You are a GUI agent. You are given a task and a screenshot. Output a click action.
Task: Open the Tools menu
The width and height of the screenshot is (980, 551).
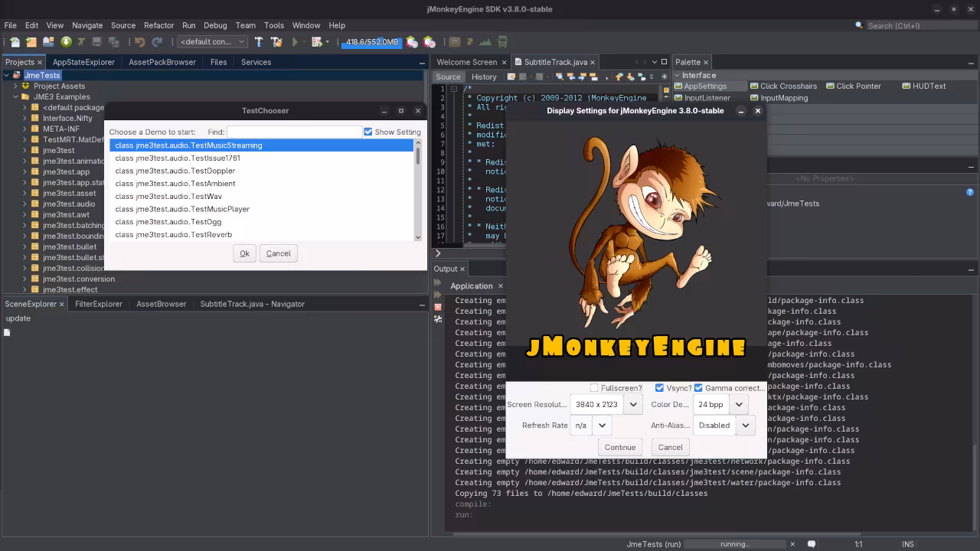(273, 25)
